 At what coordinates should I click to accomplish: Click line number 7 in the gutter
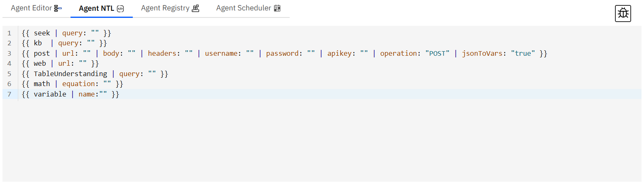point(9,94)
